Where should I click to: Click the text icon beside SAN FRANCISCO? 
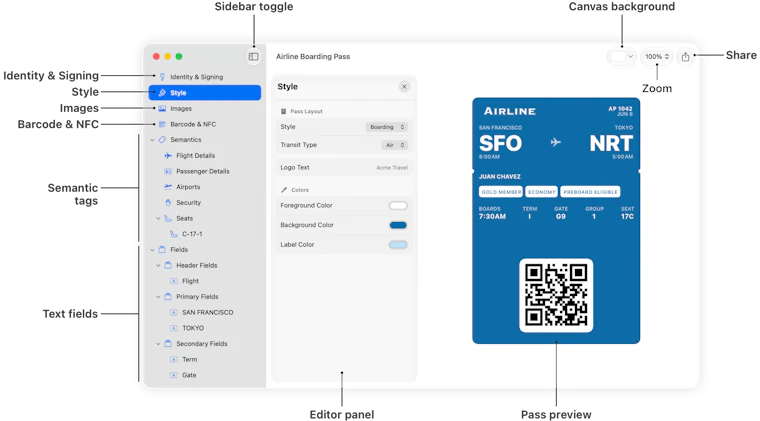[174, 312]
